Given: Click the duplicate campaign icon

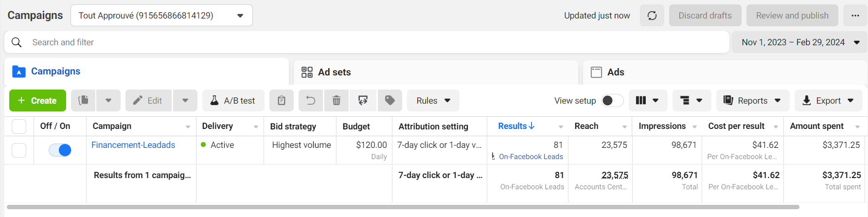Looking at the screenshot, I should (x=84, y=101).
